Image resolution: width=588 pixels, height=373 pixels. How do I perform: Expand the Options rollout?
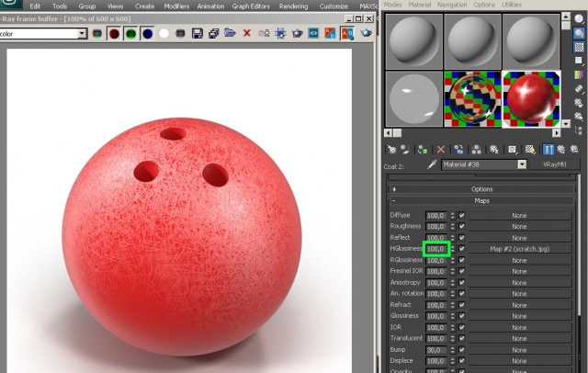click(481, 189)
